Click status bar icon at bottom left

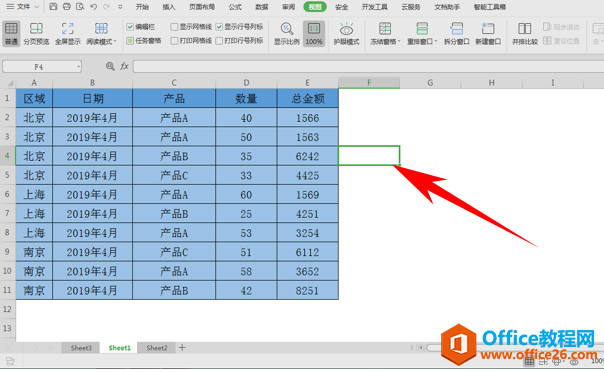10,362
